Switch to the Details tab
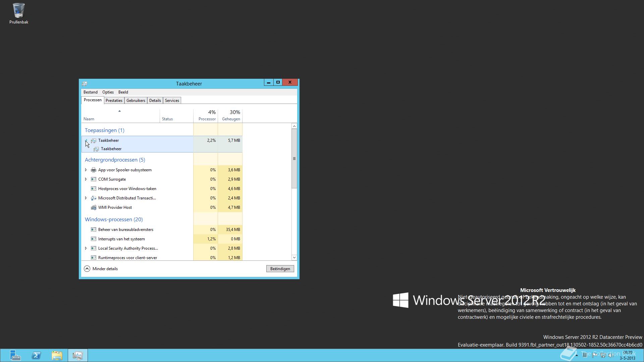The width and height of the screenshot is (644, 362). point(155,101)
